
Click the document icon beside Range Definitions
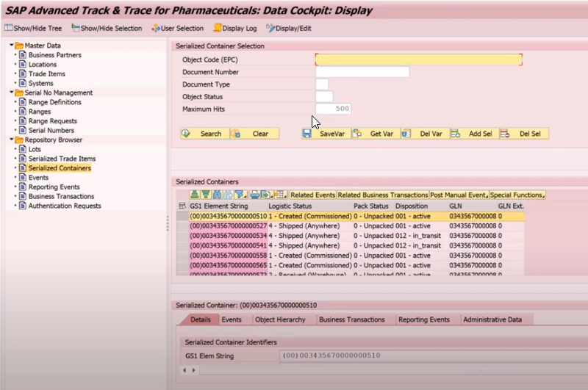[x=23, y=102]
